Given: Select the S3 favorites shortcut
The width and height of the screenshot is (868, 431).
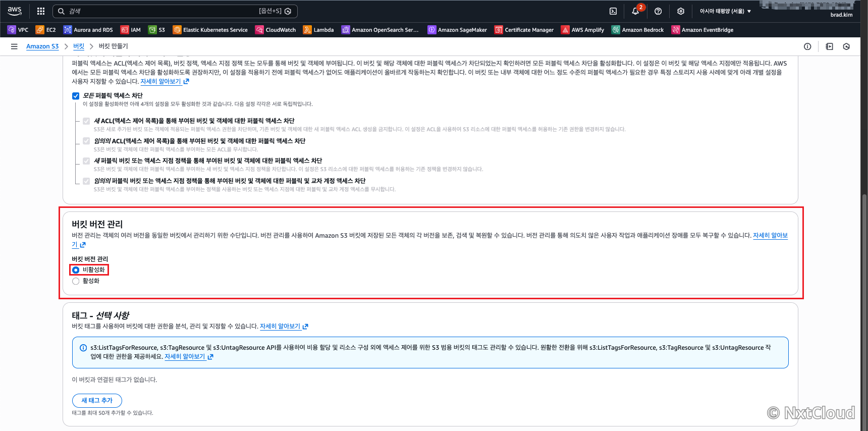Looking at the screenshot, I should pos(157,30).
